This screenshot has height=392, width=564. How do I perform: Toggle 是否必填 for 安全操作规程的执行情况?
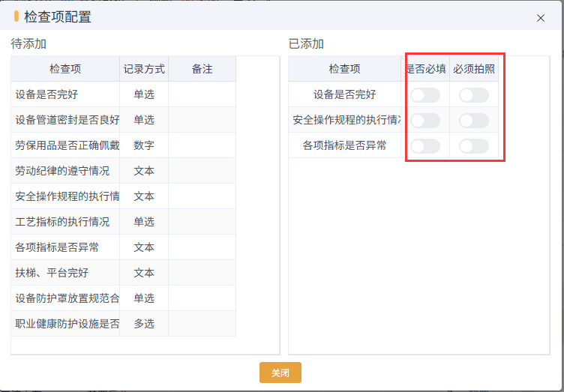tap(425, 121)
